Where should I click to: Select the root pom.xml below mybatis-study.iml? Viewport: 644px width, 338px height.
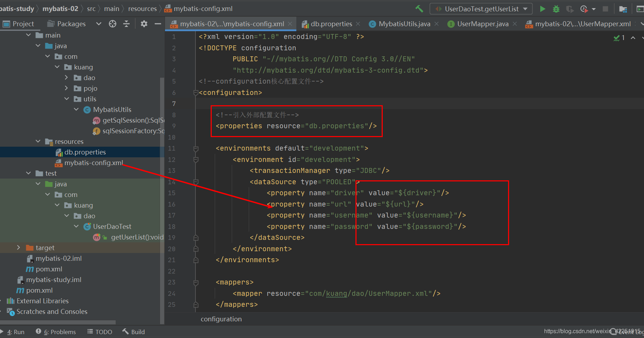tap(39, 290)
